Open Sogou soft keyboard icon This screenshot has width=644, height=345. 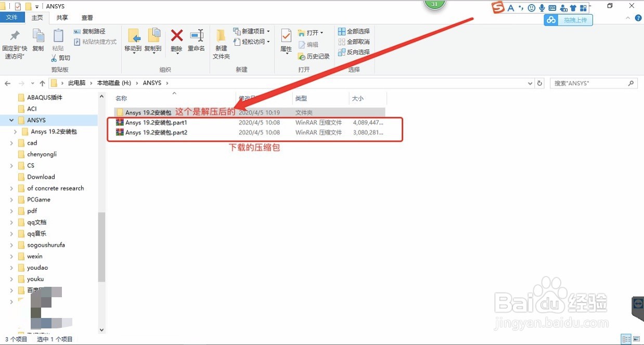[552, 8]
